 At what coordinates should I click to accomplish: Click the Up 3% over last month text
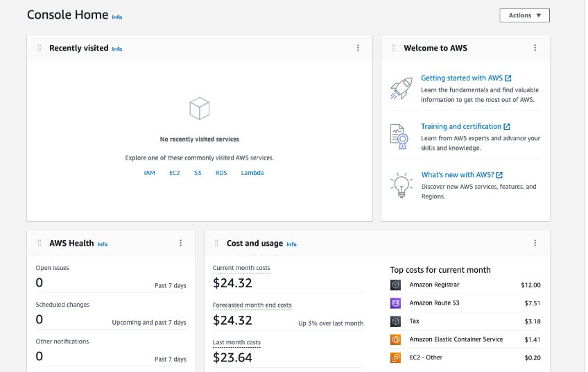click(331, 323)
